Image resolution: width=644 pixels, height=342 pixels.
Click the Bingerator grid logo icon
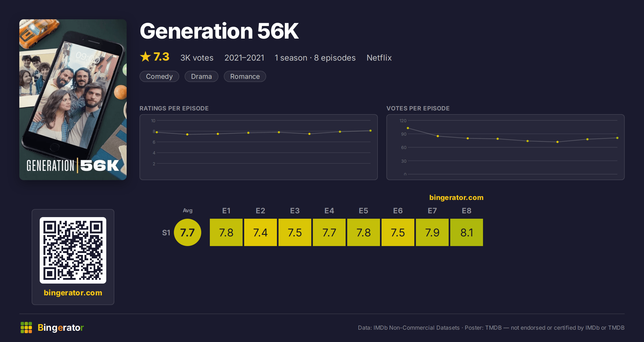(x=26, y=328)
